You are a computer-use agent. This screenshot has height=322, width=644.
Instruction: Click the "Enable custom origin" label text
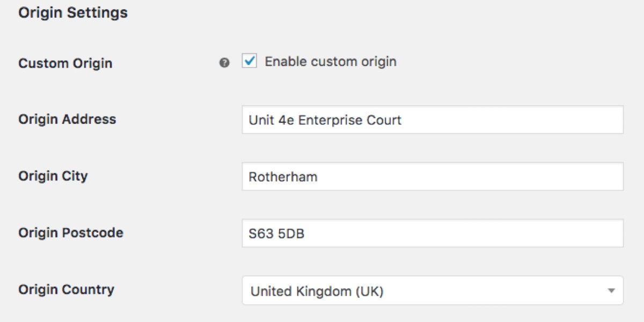coord(331,61)
